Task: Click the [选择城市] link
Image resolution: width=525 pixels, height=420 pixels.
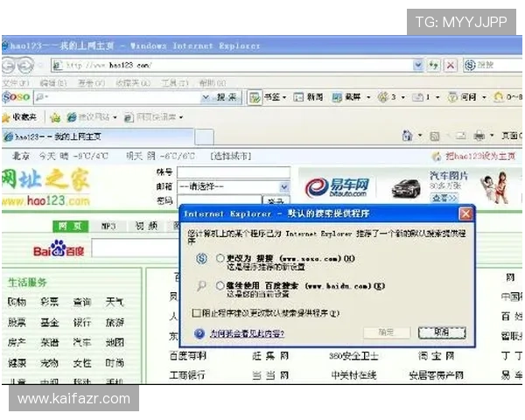Action: tap(230, 156)
